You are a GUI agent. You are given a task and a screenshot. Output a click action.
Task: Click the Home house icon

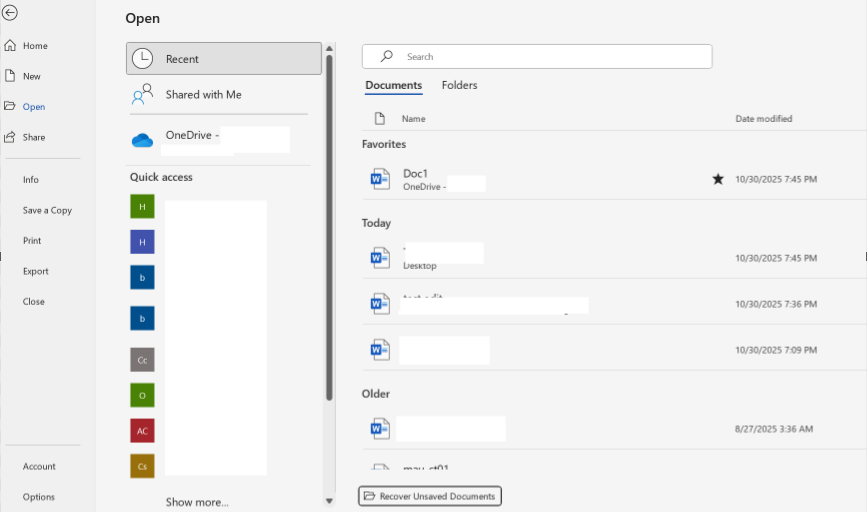coord(10,45)
